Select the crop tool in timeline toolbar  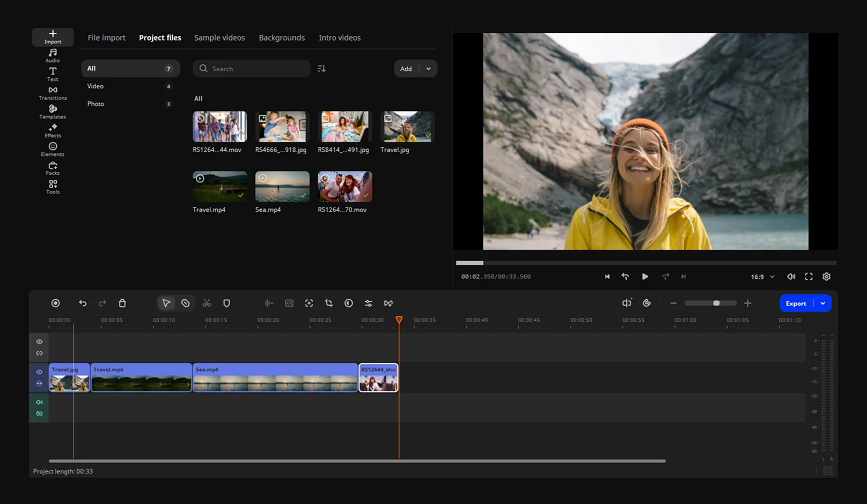(x=329, y=303)
